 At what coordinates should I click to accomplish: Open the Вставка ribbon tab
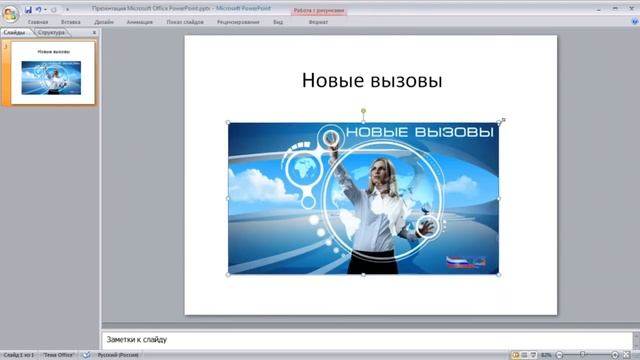[71, 22]
